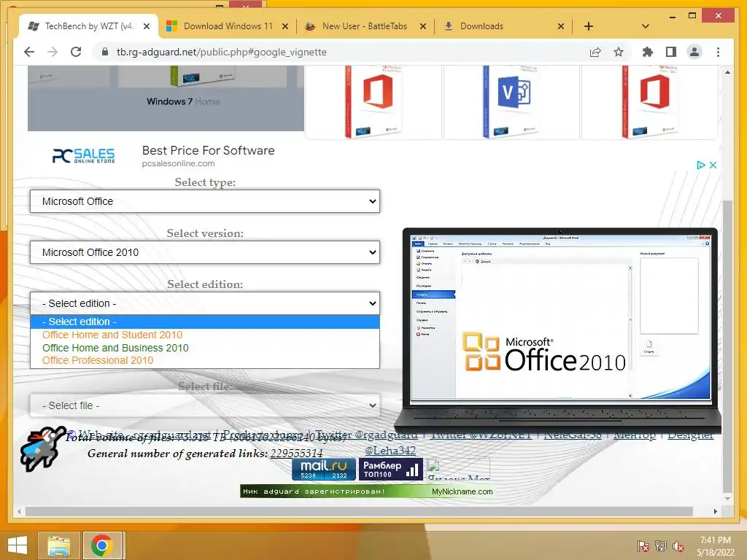This screenshot has width=747, height=560.
Task: Open a new browser tab
Action: coord(589,26)
